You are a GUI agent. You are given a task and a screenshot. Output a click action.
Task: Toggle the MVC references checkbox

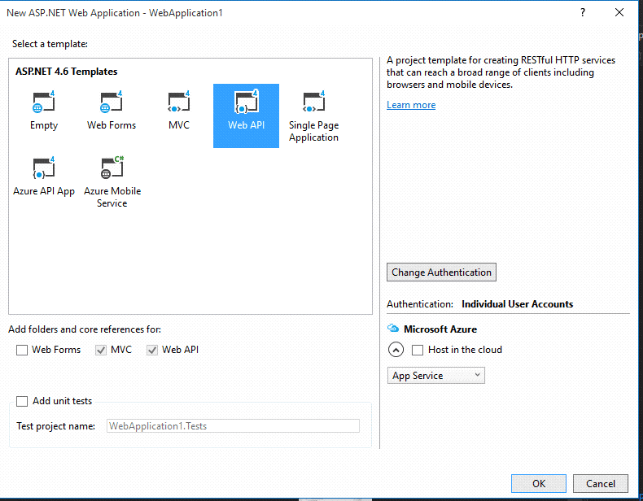pos(100,350)
